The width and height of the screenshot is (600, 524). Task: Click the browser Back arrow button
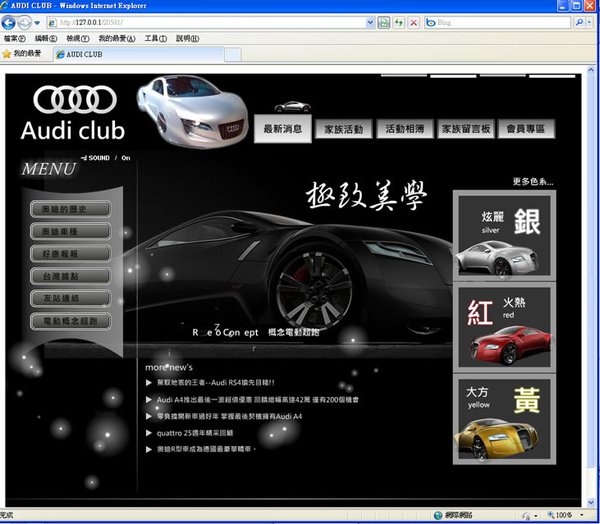[x=8, y=23]
